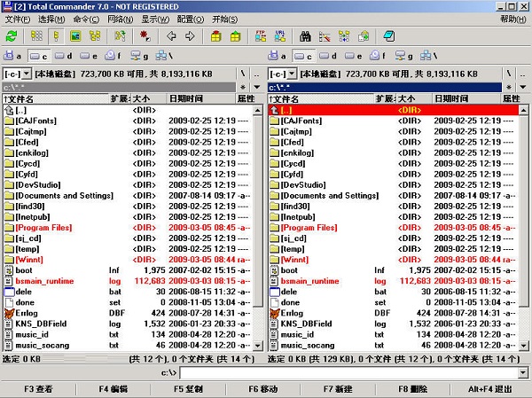Viewport: 532px width, 398px height.
Task: Click the left Back arrow toolbar icon
Action: (x=170, y=36)
